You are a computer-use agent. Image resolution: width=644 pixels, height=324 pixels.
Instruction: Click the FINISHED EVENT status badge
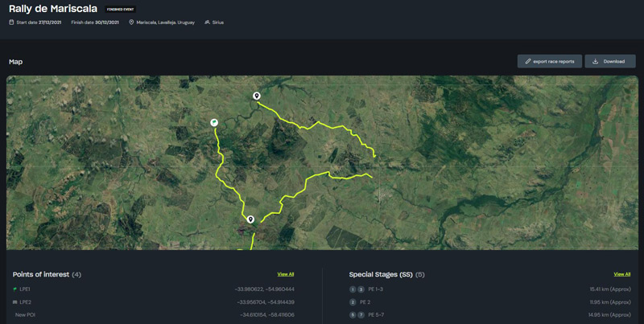(x=120, y=9)
